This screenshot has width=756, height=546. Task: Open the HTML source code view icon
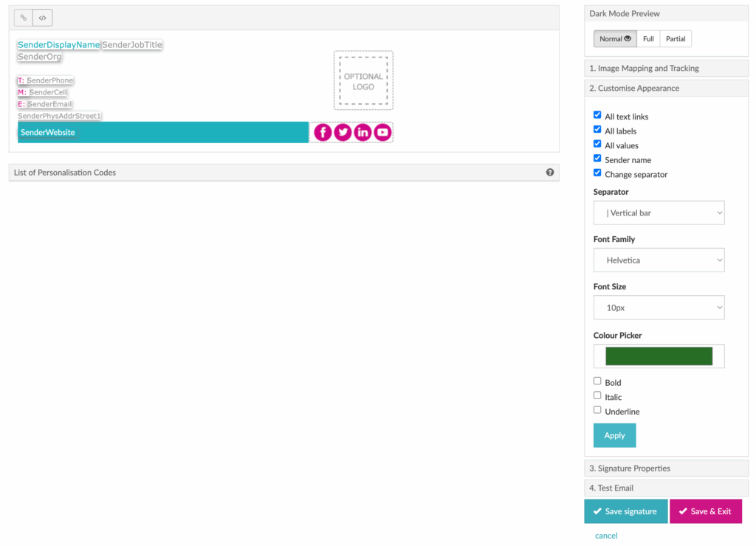point(42,18)
